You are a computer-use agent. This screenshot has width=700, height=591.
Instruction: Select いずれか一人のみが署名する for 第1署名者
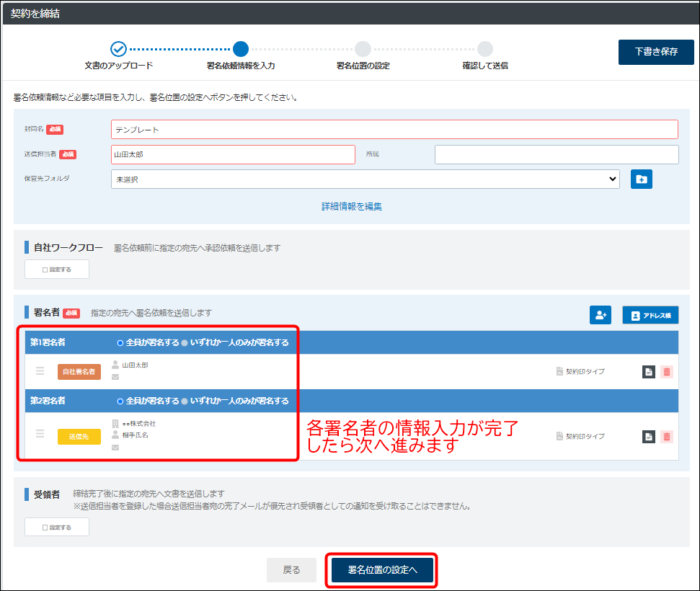[185, 343]
